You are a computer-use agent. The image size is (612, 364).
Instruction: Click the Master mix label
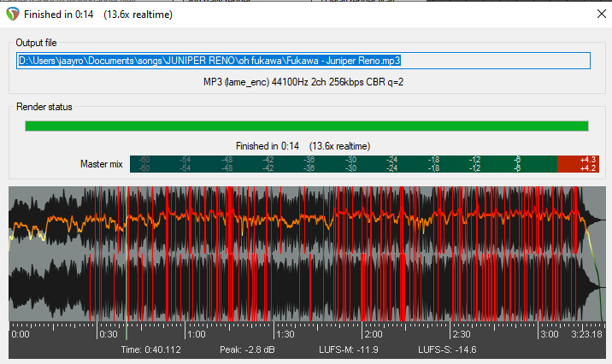(102, 164)
